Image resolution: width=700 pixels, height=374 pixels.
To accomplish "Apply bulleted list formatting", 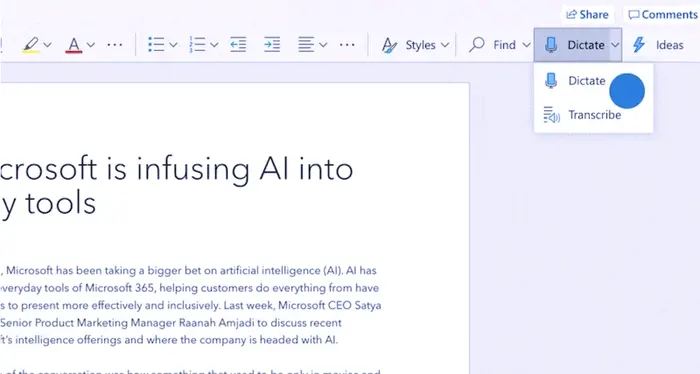I will pyautogui.click(x=156, y=45).
